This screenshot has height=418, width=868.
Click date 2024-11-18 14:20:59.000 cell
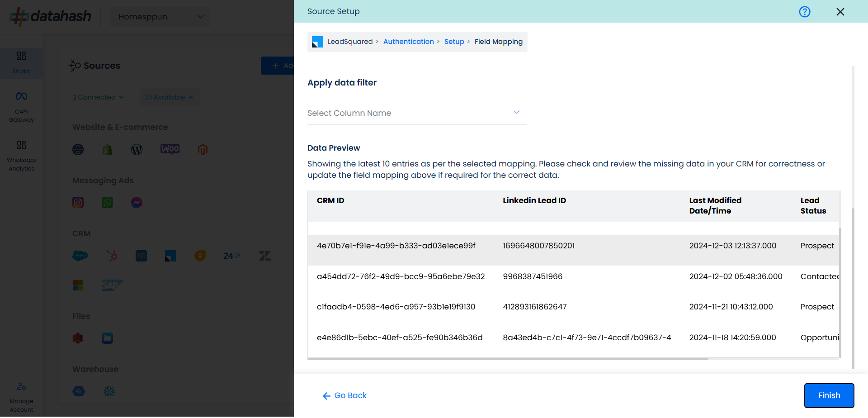tap(732, 338)
